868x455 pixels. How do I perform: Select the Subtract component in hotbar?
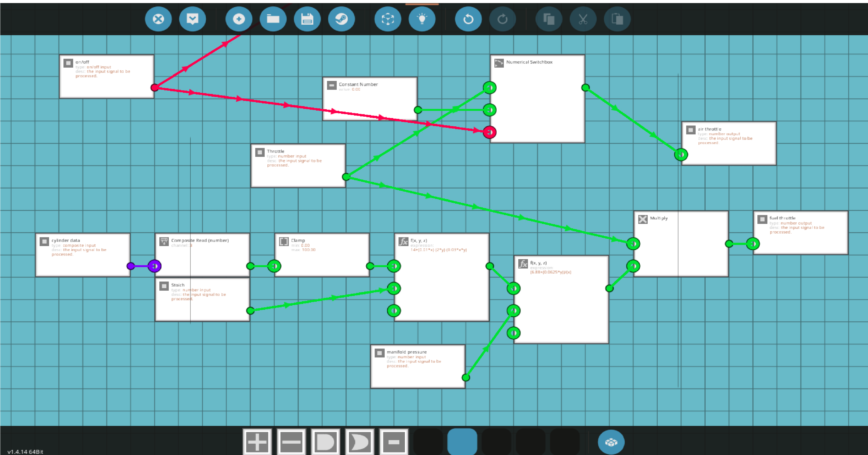291,441
